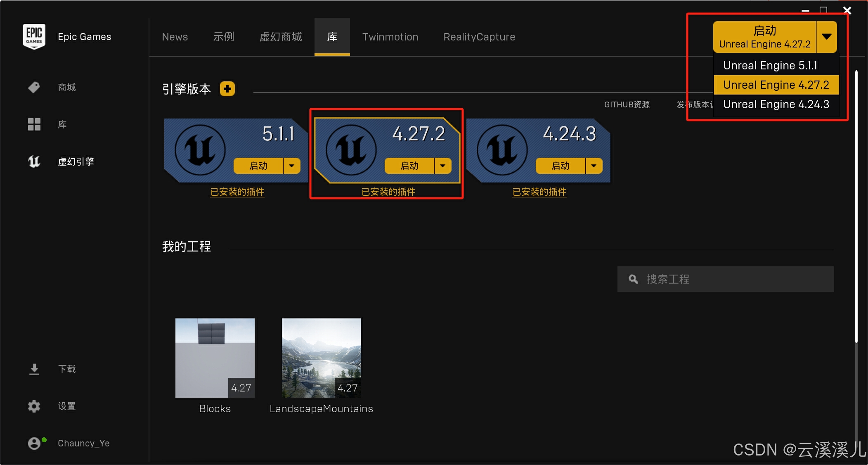Choose Unreal Engine 4.24.3 in the dropdown list

pyautogui.click(x=776, y=104)
